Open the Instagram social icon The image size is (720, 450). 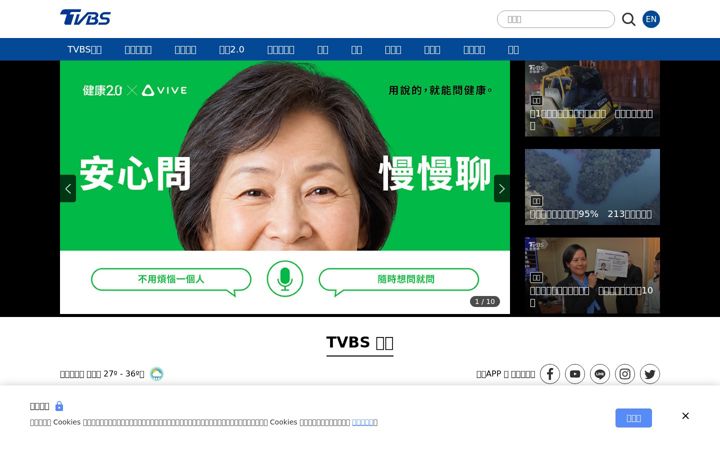tap(625, 374)
